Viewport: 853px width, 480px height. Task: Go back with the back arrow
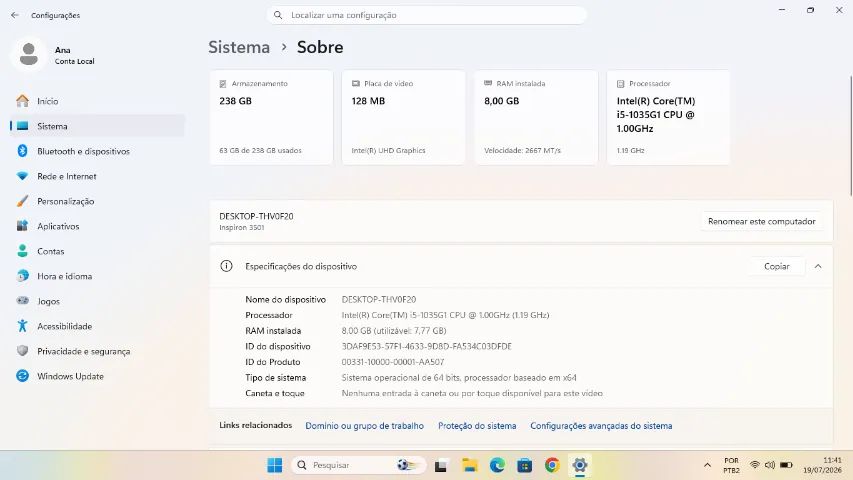click(15, 15)
